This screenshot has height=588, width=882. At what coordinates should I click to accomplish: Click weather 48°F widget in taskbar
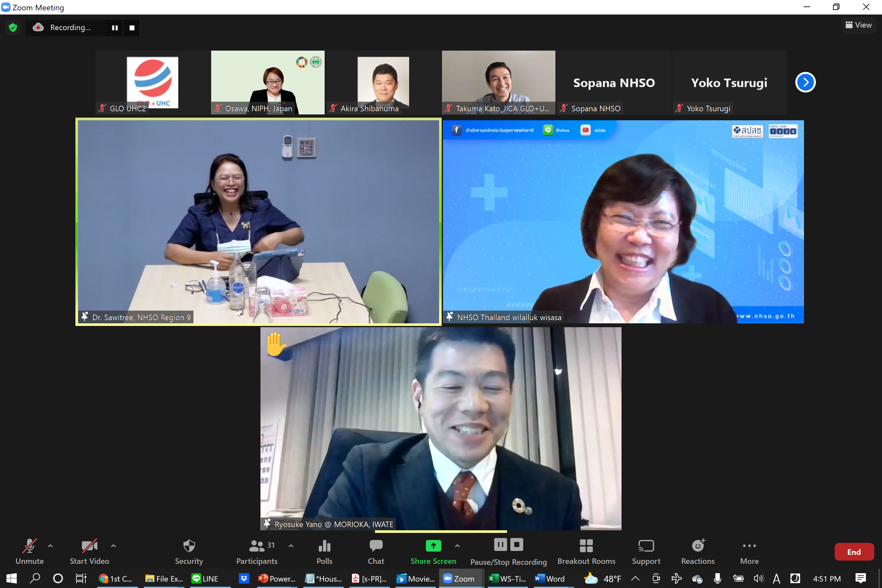tap(603, 579)
